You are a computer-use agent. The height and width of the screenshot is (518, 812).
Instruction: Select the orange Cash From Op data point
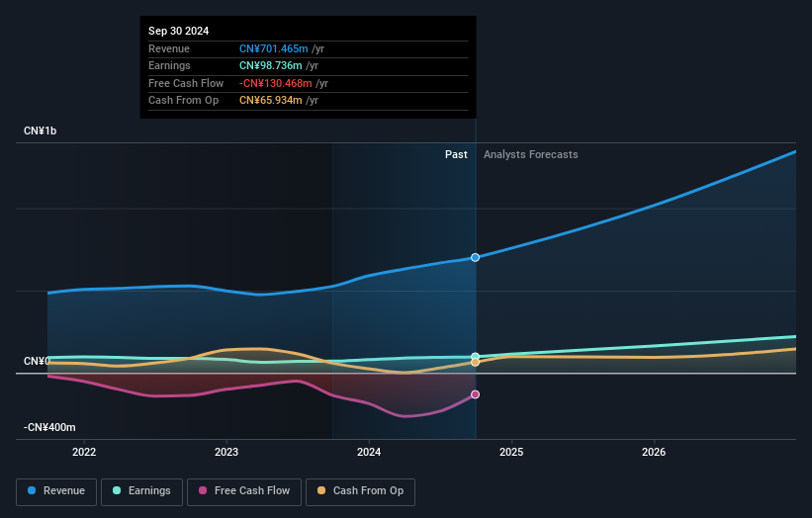475,363
